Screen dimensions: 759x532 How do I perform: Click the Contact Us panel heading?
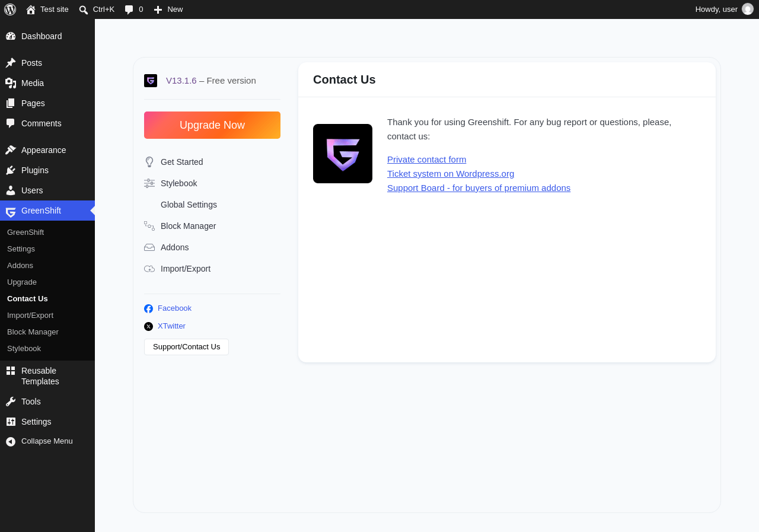coord(345,79)
